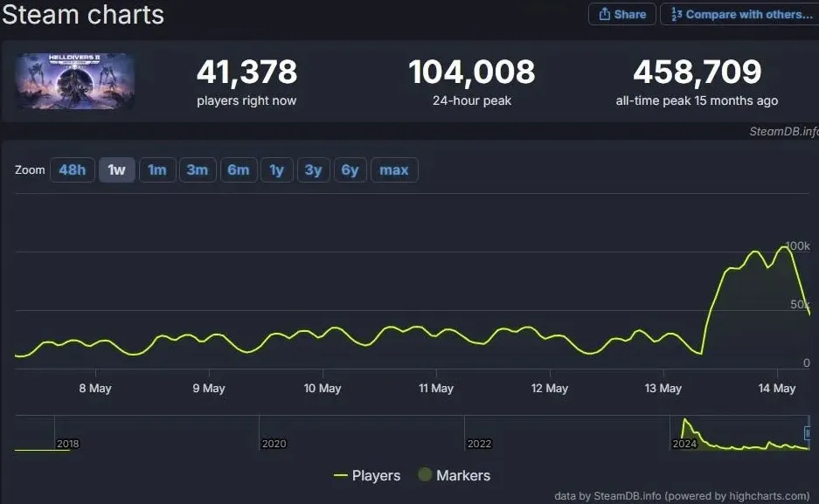Click the 10 May axis label

tap(323, 388)
